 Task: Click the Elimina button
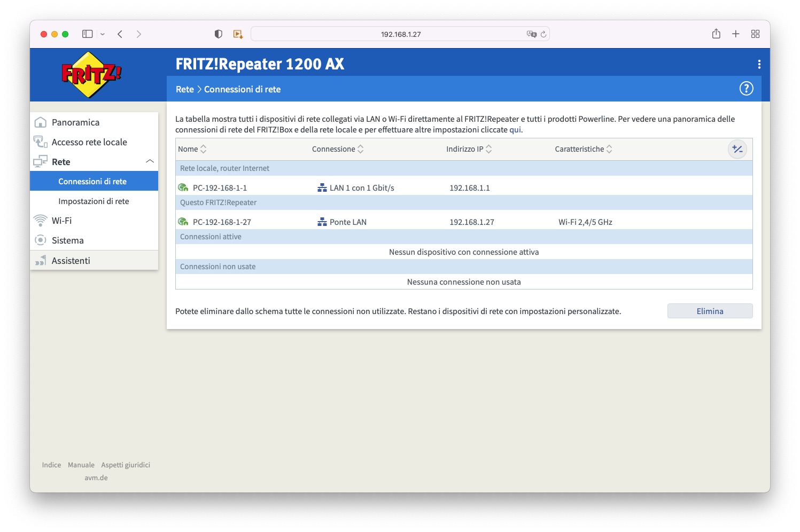[710, 311]
